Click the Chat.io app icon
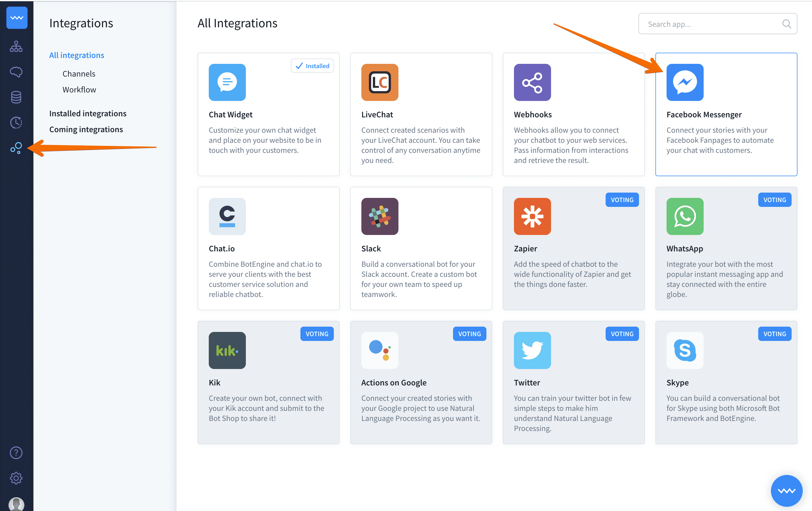This screenshot has height=511, width=812. point(227,216)
